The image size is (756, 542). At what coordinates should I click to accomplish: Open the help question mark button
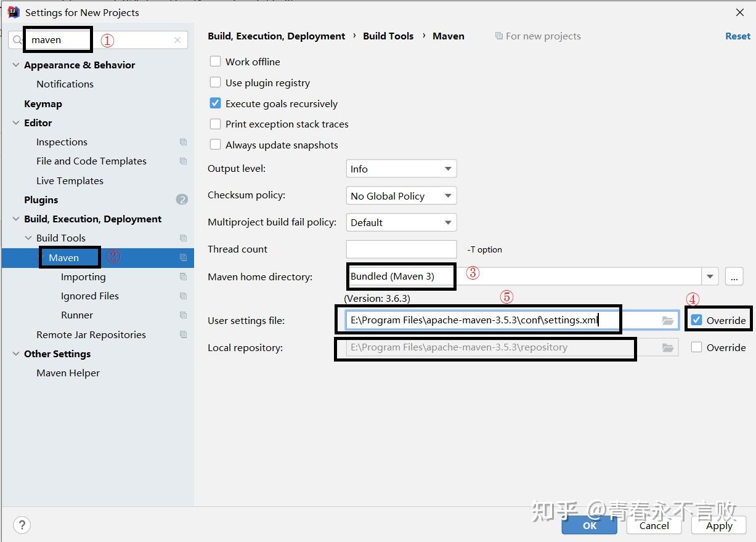(x=22, y=525)
